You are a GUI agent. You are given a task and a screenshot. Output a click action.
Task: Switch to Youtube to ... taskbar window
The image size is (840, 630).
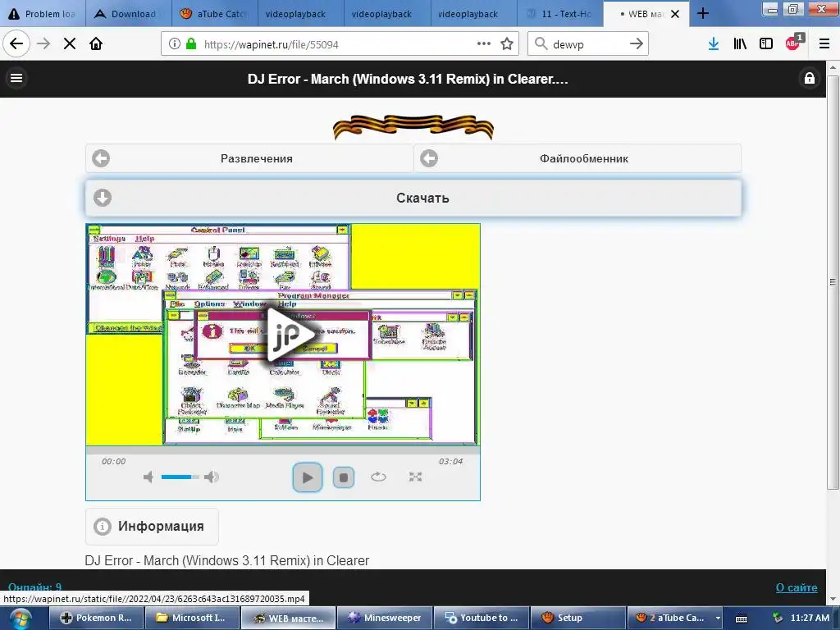tap(481, 618)
